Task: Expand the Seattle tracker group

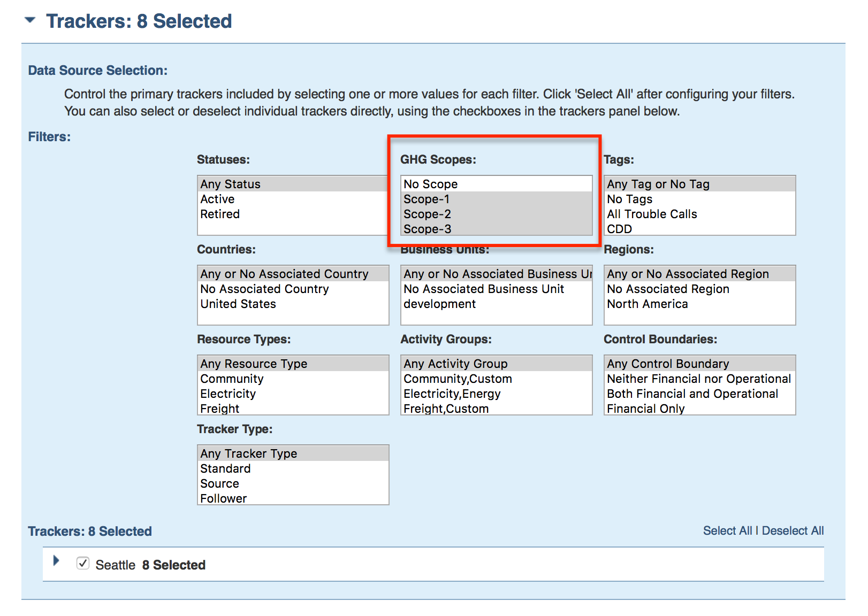Action: click(56, 560)
